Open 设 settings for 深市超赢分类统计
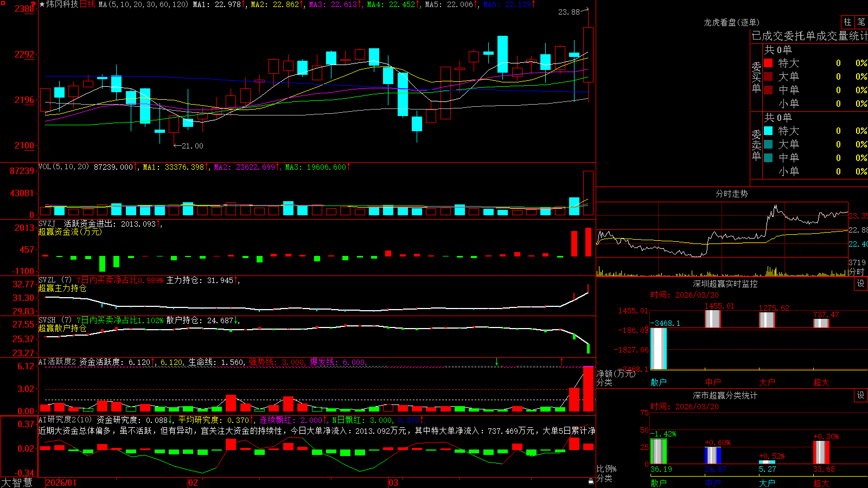 click(861, 395)
